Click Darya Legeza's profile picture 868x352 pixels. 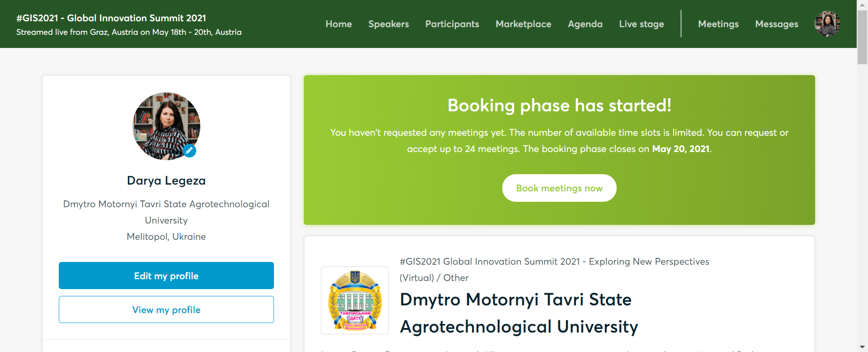click(165, 125)
